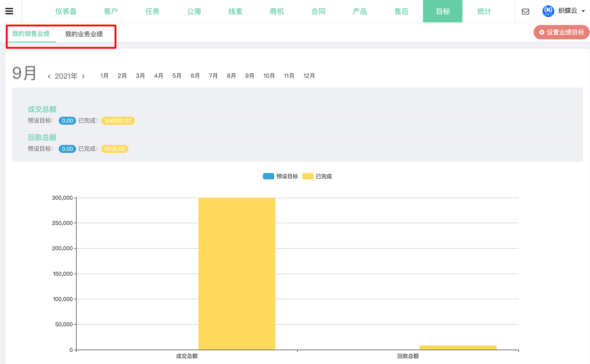
Task: Select month 6月
Action: tap(195, 76)
